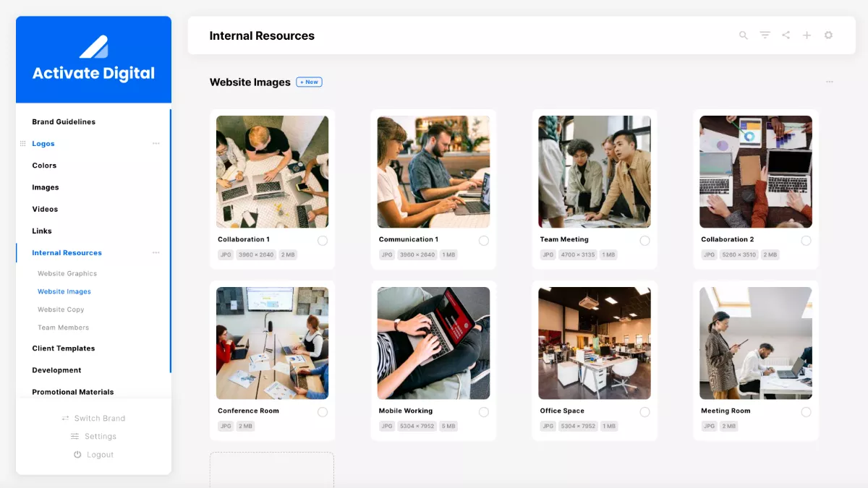
Task: Open Brand Guidelines in the sidebar
Action: pos(64,122)
